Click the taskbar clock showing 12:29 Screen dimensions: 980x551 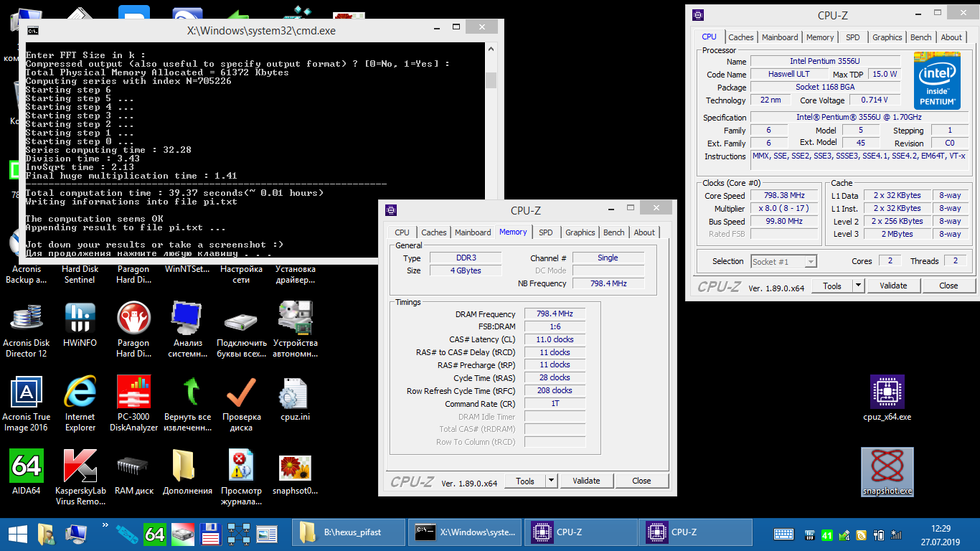coord(941,528)
